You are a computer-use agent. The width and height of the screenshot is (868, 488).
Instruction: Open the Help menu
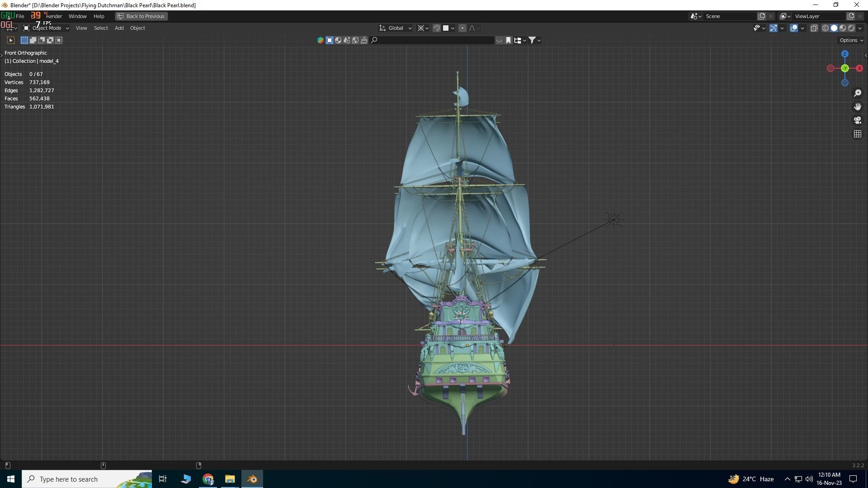click(x=99, y=16)
